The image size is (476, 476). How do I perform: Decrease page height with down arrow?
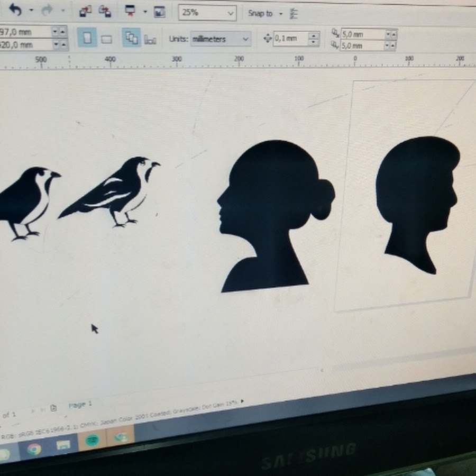tap(56, 44)
